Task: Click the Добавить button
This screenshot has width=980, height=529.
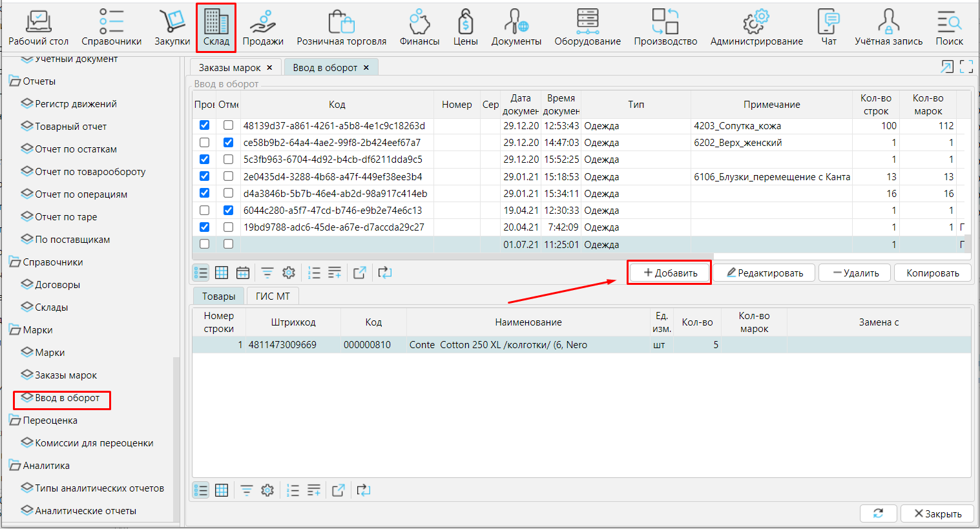Action: click(x=669, y=273)
